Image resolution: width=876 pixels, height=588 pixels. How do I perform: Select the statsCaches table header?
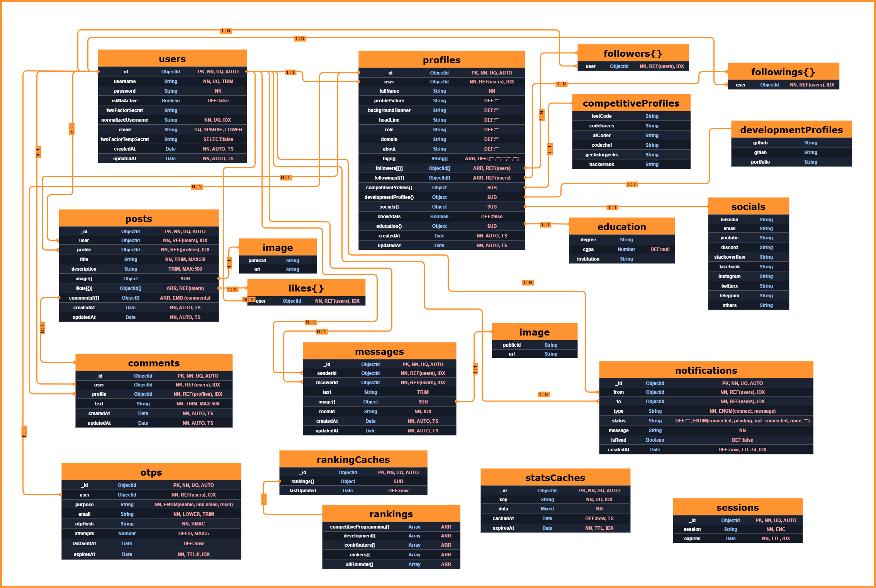click(x=555, y=477)
